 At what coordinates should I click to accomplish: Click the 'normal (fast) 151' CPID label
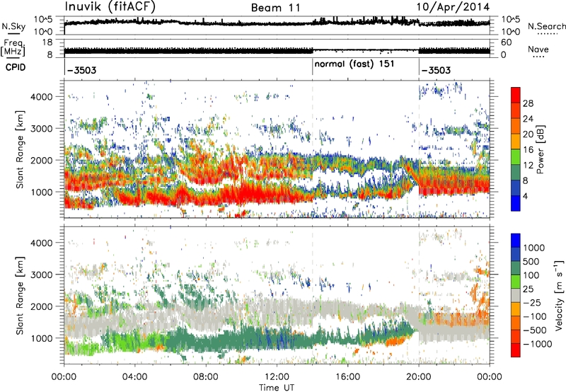point(354,64)
